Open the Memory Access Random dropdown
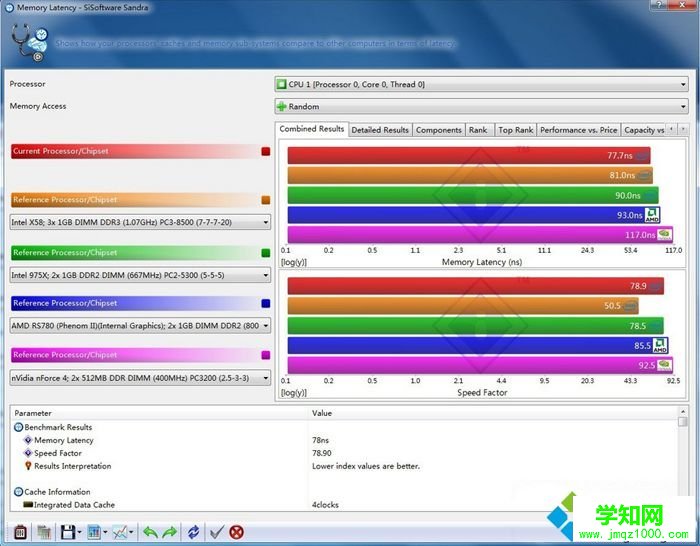 481,106
